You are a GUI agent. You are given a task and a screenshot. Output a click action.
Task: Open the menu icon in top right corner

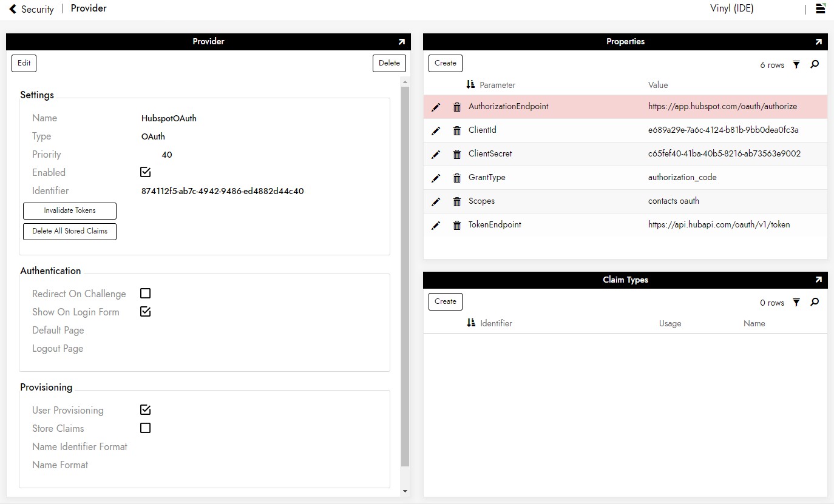point(820,8)
